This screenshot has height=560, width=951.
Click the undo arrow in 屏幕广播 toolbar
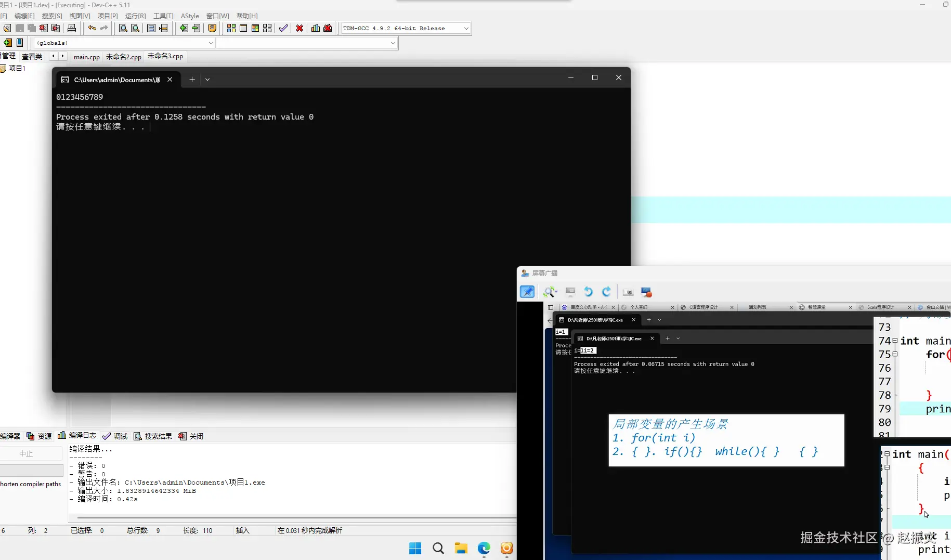[x=588, y=292]
